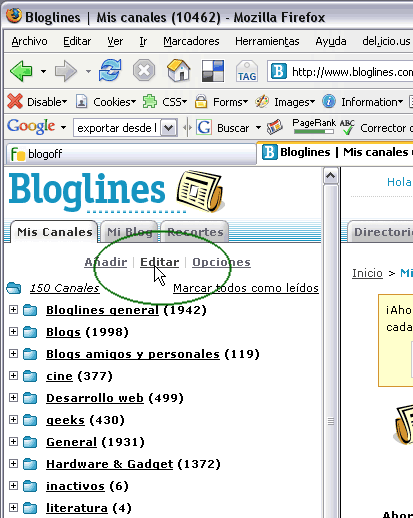Expand the Bloglines general folder
This screenshot has width=413, height=518.
13,309
